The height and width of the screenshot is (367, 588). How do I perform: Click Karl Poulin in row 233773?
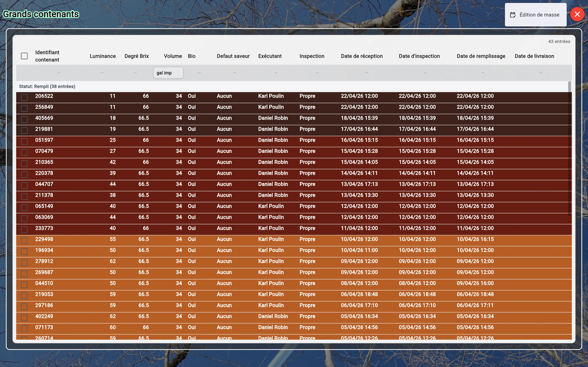271,228
